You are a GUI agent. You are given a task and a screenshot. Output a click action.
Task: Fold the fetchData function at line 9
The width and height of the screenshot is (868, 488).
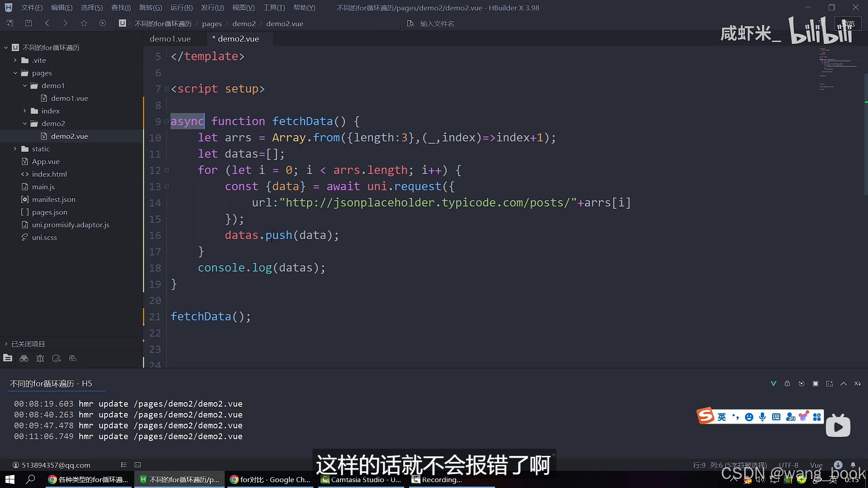click(x=166, y=121)
